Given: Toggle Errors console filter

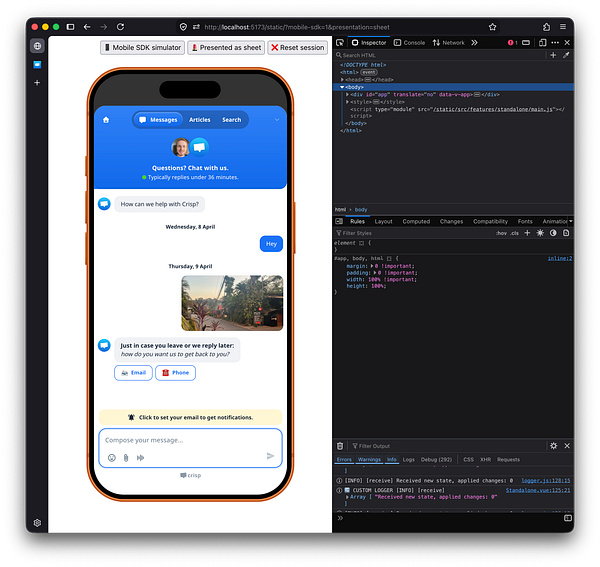Looking at the screenshot, I should (x=344, y=459).
